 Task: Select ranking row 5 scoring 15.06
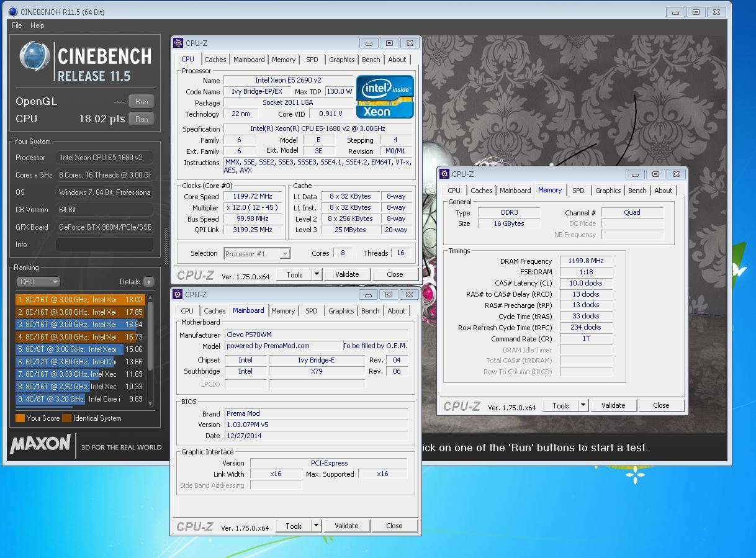tap(80, 349)
